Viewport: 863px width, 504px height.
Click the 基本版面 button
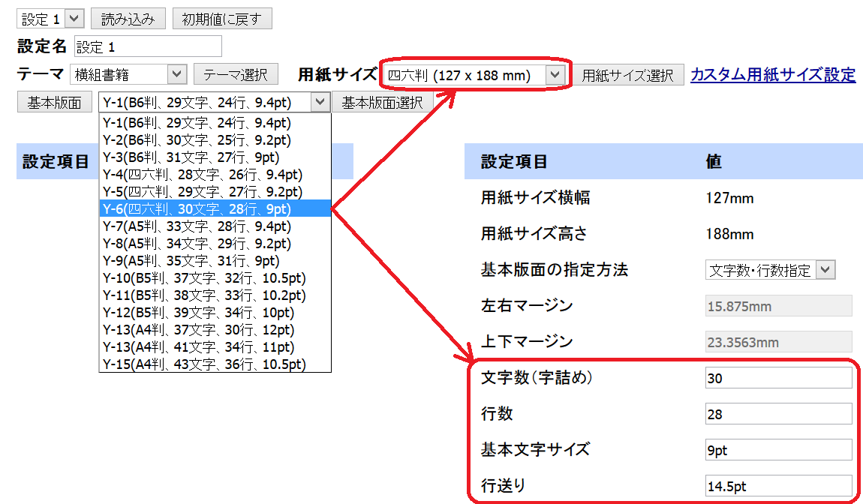(x=55, y=102)
